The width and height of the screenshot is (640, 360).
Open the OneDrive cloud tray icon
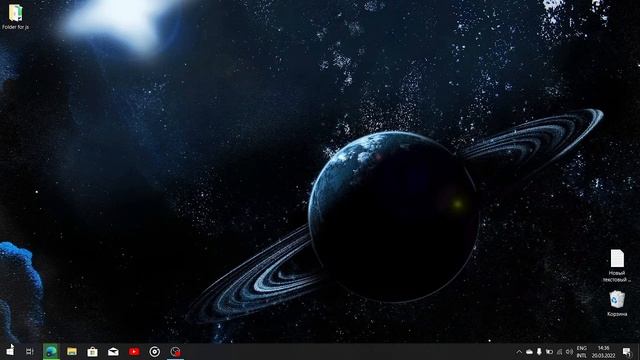[529, 351]
